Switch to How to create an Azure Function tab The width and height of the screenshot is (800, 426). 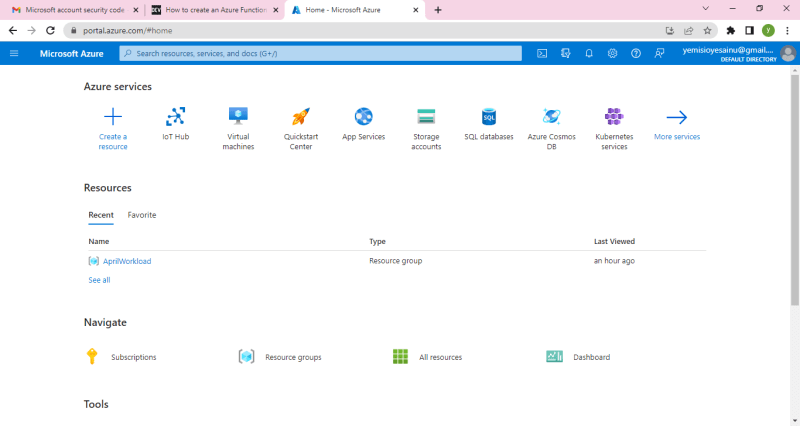(215, 10)
